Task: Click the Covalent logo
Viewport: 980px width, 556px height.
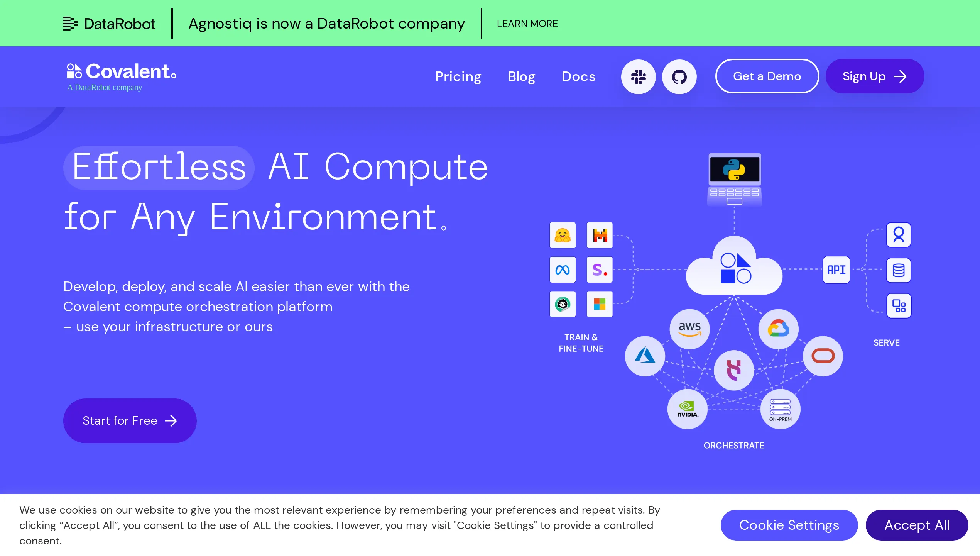Action: tap(122, 71)
